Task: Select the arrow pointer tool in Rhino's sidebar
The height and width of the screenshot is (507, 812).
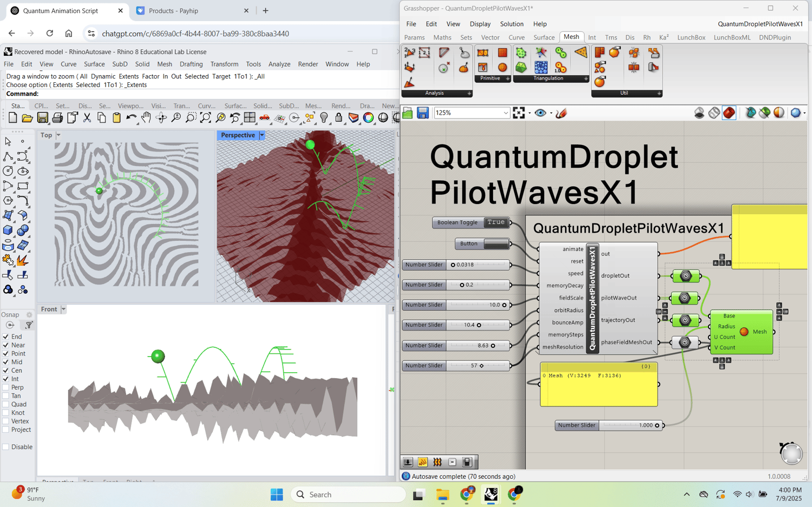Action: 8,142
